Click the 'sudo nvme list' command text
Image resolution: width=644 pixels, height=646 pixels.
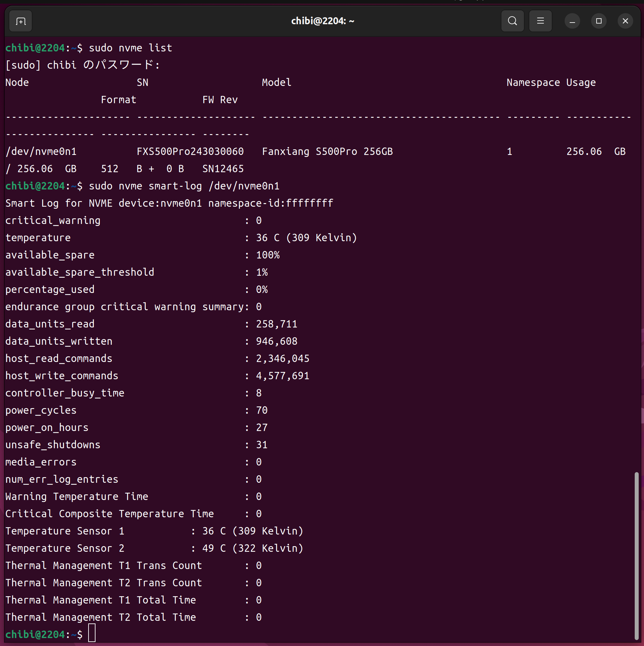(x=130, y=48)
